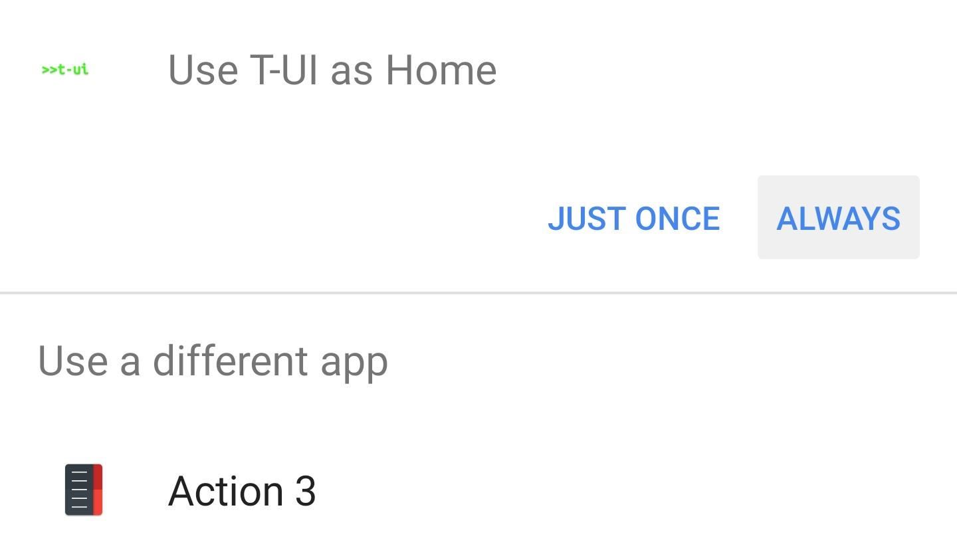Pick the red and dark Action 3 icon
The height and width of the screenshot is (560, 957).
[x=84, y=490]
